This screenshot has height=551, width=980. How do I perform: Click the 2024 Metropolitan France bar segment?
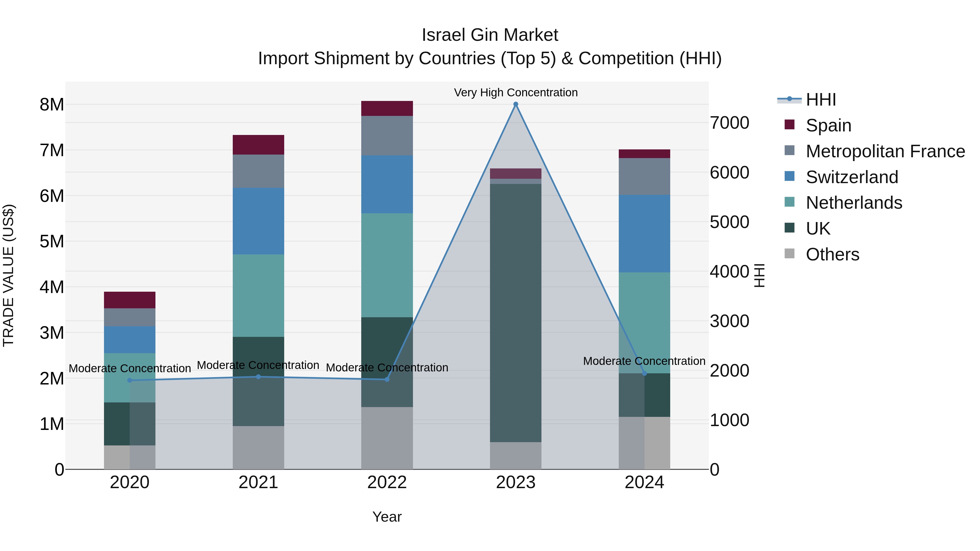[644, 176]
